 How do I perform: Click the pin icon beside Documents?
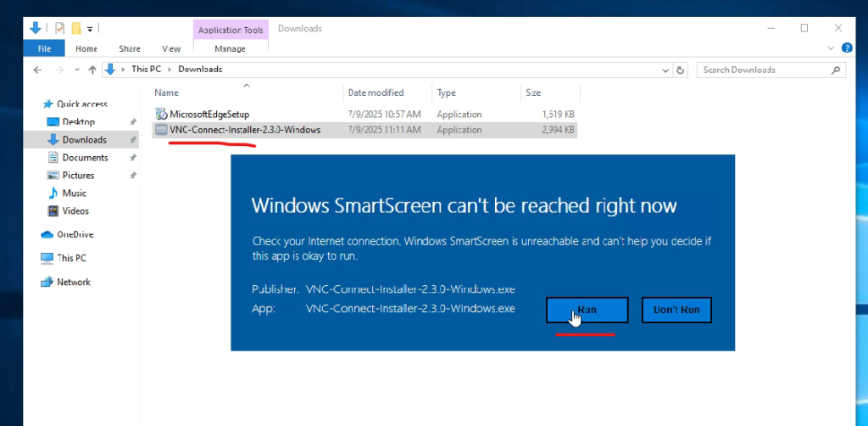point(133,157)
